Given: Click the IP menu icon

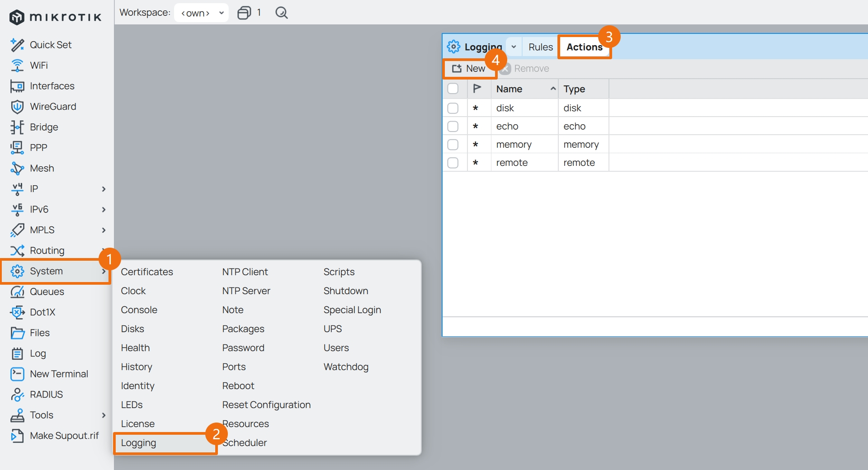Looking at the screenshot, I should [x=17, y=189].
